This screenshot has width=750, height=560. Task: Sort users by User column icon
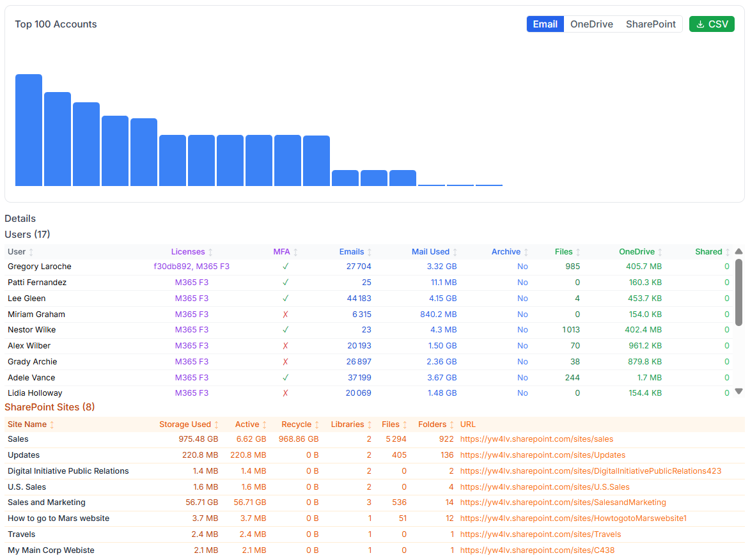pyautogui.click(x=31, y=253)
